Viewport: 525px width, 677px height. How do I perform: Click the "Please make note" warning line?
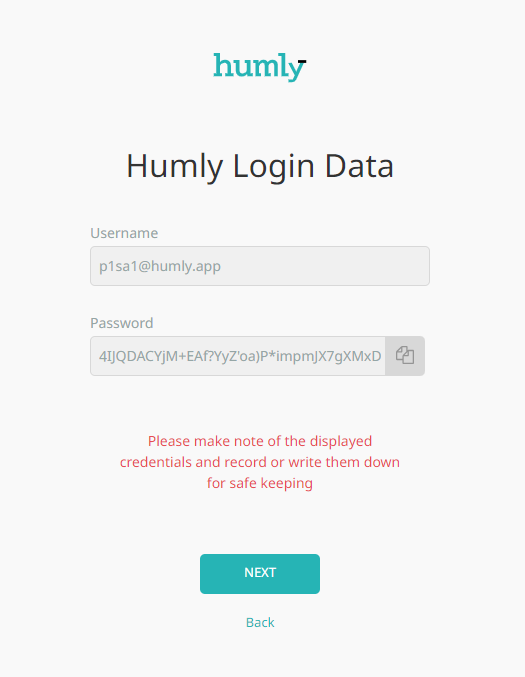[259, 441]
